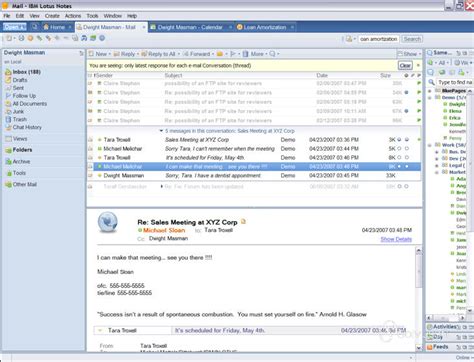
Task: Expand the Folders section
Action: pyautogui.click(x=22, y=150)
